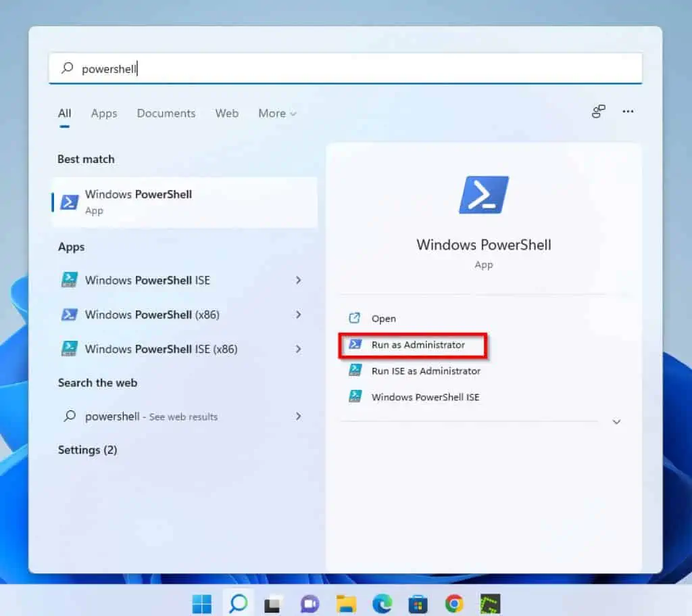Open the Chat taskbar icon

(310, 604)
